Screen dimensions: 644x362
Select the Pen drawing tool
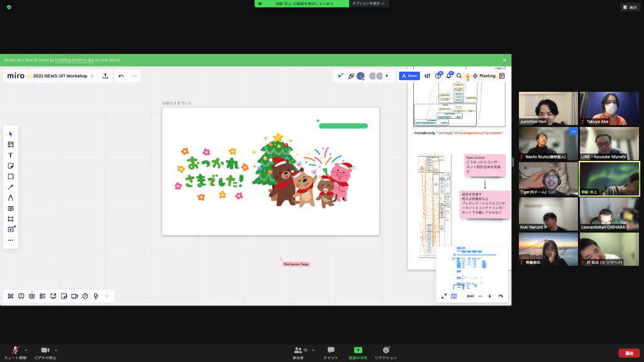(x=11, y=198)
